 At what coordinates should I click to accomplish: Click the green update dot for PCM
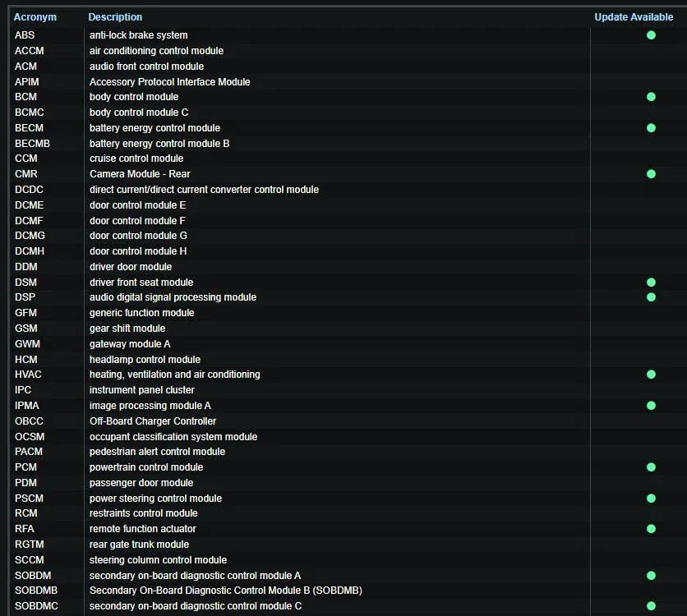[651, 467]
